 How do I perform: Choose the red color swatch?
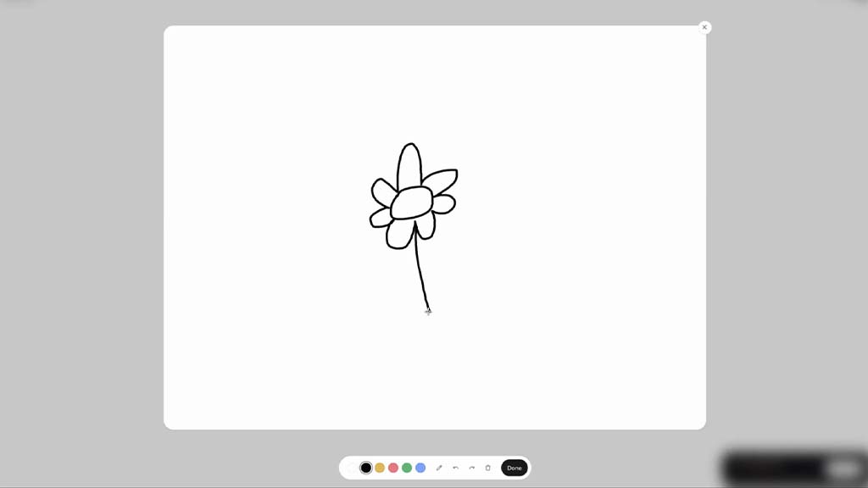tap(393, 468)
